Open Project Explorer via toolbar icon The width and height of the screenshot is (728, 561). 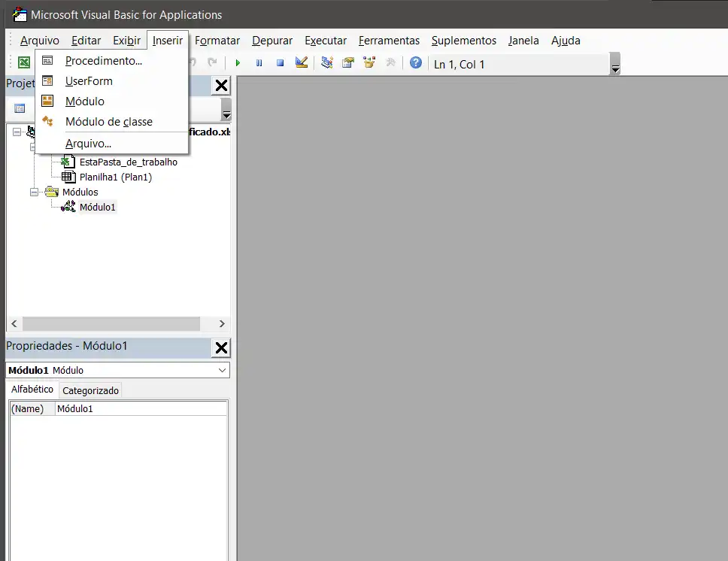click(x=327, y=63)
